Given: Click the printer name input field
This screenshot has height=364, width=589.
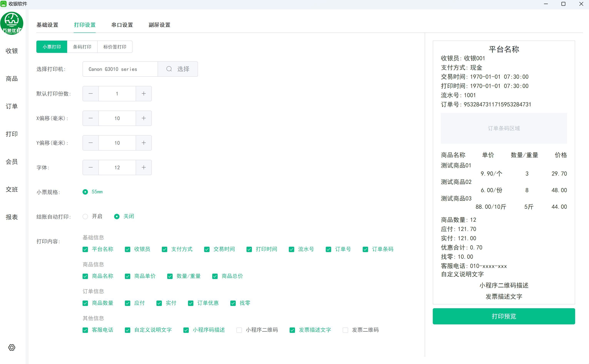Looking at the screenshot, I should (x=120, y=69).
